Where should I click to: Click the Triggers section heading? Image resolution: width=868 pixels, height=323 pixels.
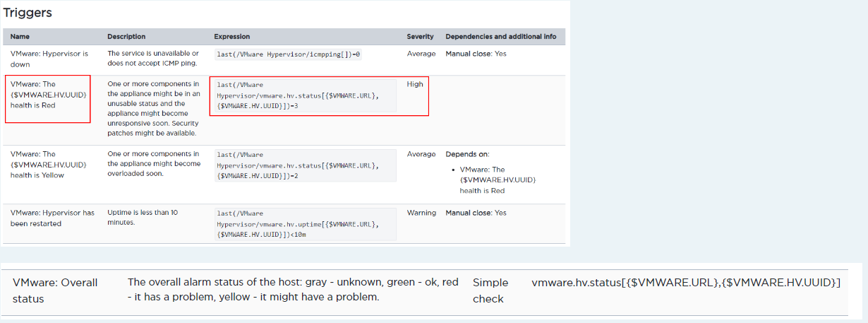pyautogui.click(x=28, y=13)
